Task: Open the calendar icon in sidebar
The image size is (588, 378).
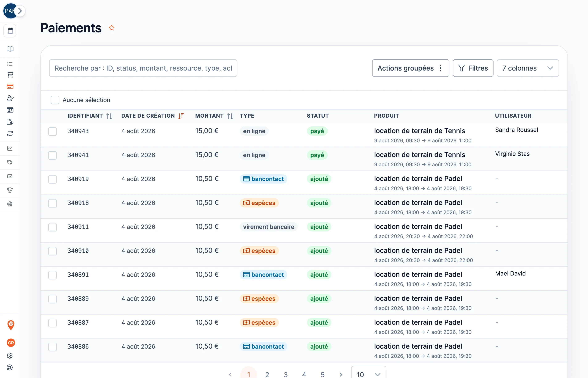Action: click(x=10, y=31)
